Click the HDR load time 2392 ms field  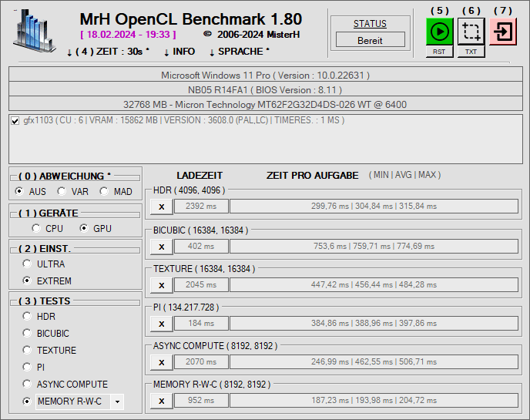pos(201,207)
